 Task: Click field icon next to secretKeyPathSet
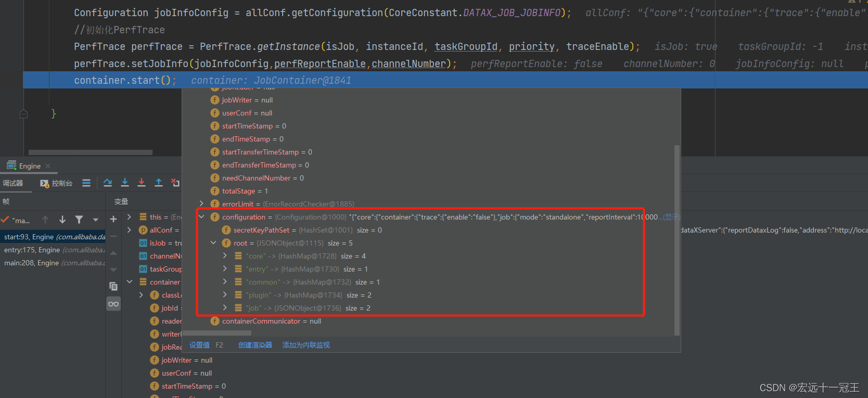[226, 230]
